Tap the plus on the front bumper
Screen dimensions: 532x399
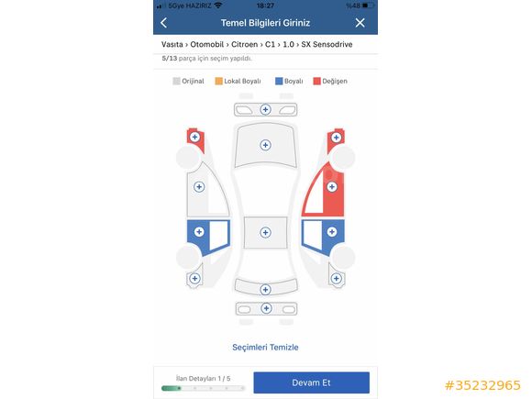click(265, 109)
